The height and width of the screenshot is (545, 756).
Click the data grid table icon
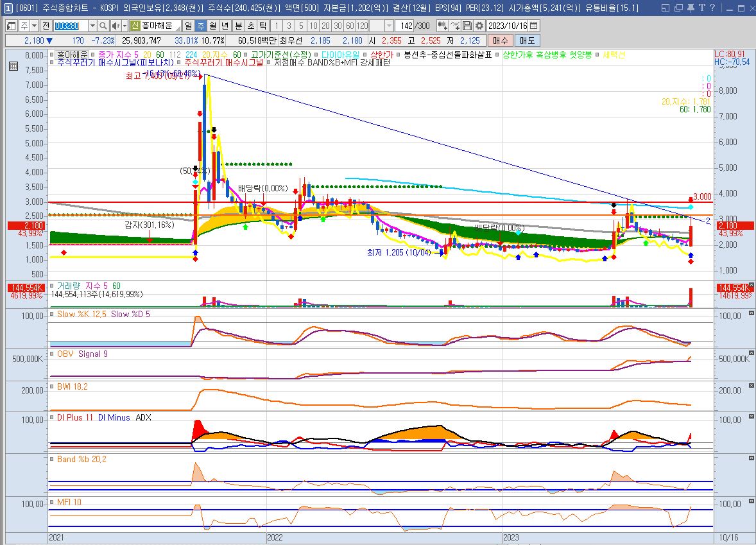click(x=13, y=66)
